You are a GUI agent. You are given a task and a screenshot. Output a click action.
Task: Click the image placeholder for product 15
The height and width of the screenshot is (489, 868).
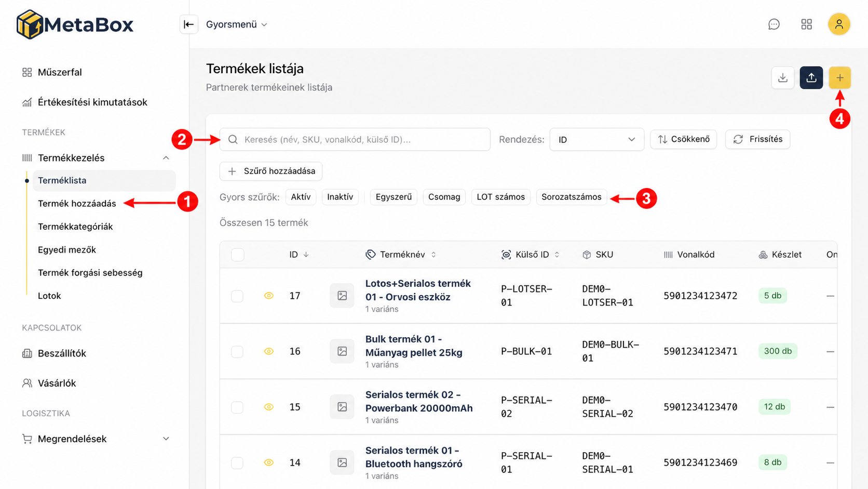[342, 407]
